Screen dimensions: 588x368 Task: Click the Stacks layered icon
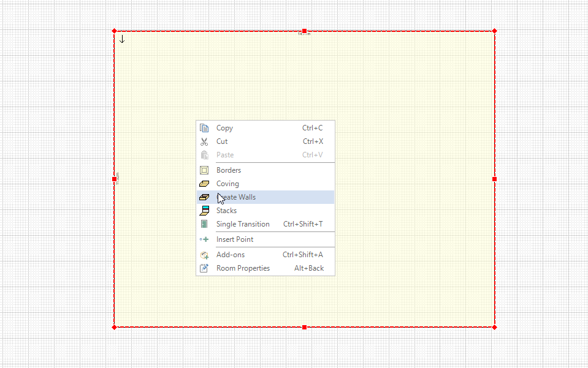[x=204, y=211]
